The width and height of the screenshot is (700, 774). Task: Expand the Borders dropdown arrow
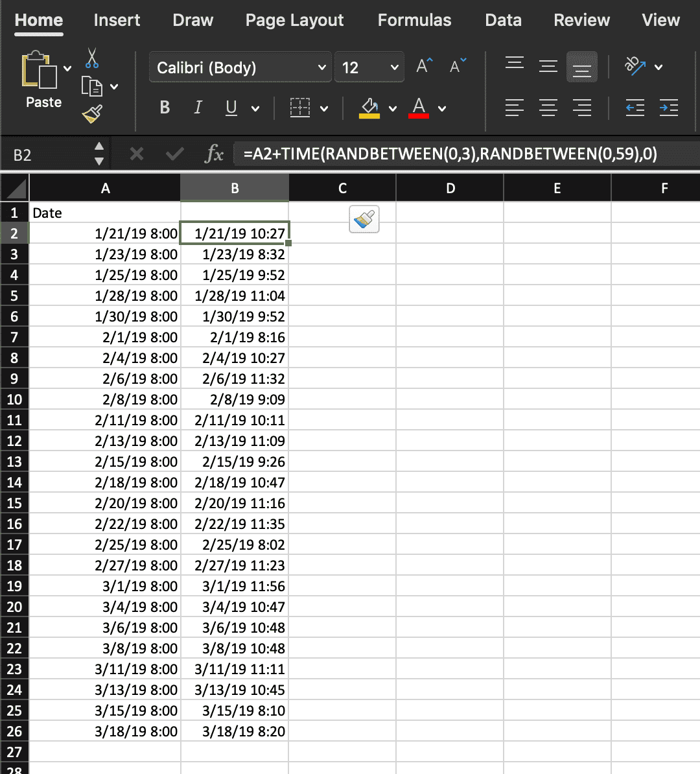tap(324, 108)
